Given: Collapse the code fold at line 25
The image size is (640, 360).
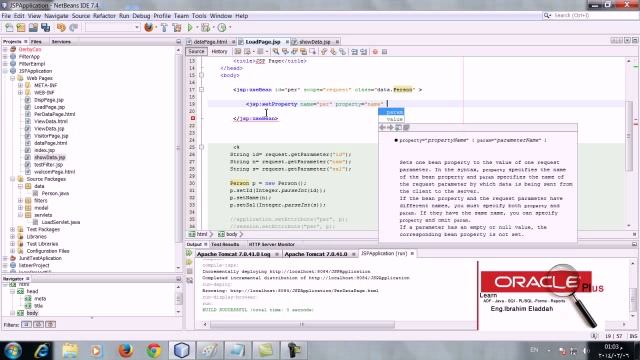Looking at the screenshot, I should click(201, 147).
